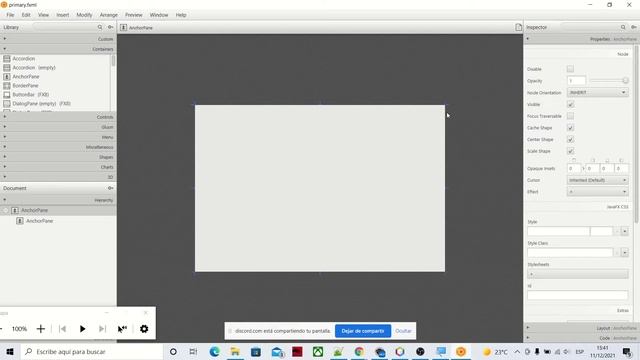The width and height of the screenshot is (640, 360).
Task: Open the Style property dropdown arrow
Action: click(625, 231)
